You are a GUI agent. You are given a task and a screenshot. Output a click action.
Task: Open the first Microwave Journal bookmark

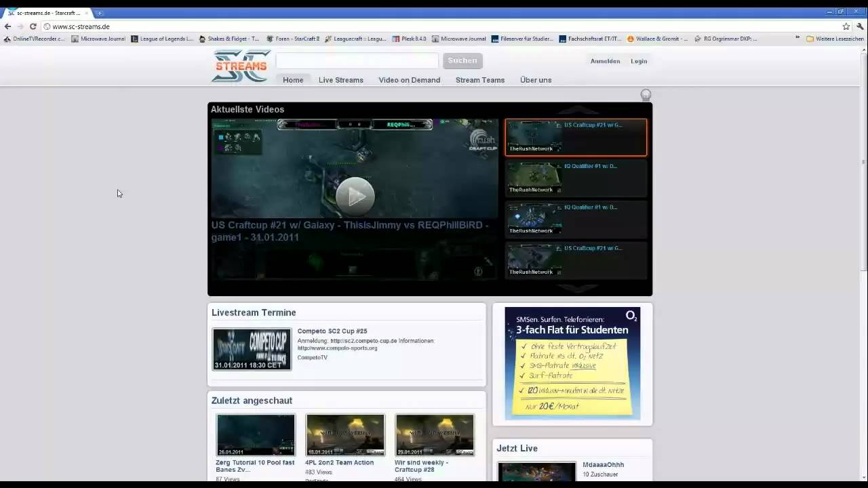click(x=98, y=39)
